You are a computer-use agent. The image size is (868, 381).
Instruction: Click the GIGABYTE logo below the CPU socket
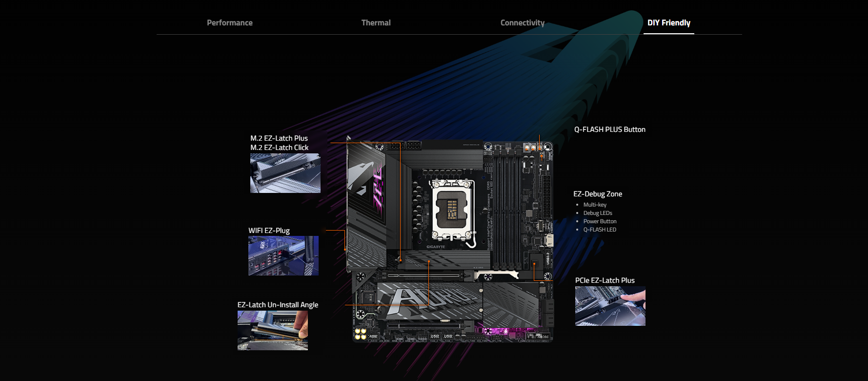point(436,247)
